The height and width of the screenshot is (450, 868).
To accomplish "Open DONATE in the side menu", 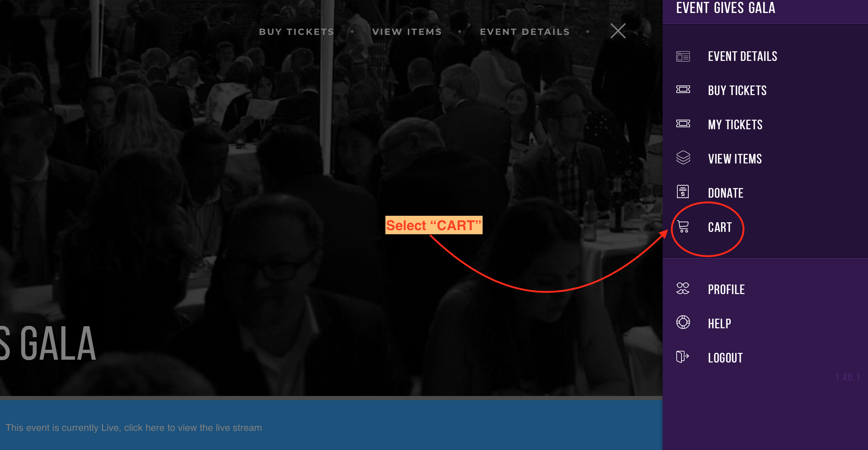I will coord(726,193).
